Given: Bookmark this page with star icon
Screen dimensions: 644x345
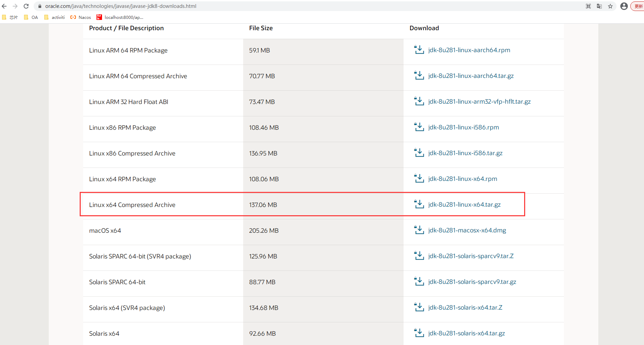Looking at the screenshot, I should (610, 6).
